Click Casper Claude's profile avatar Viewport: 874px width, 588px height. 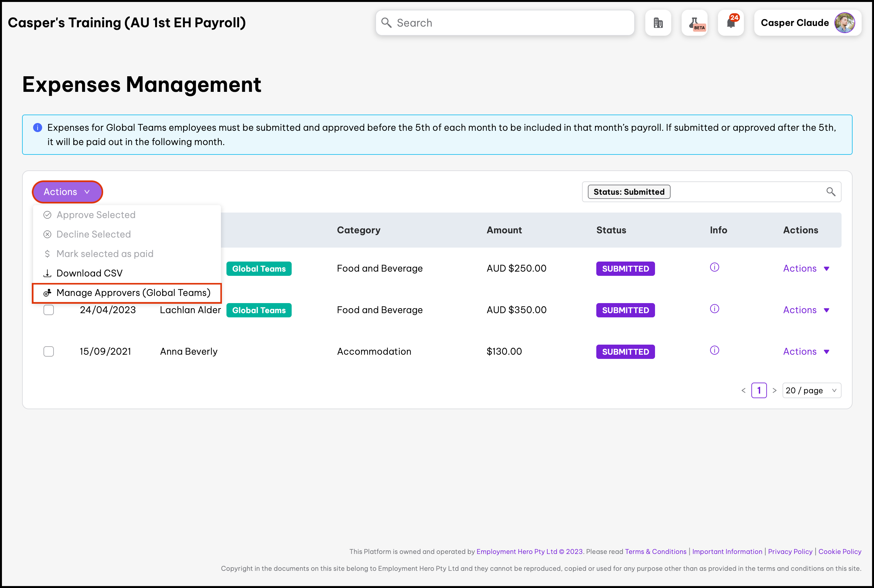click(x=844, y=23)
